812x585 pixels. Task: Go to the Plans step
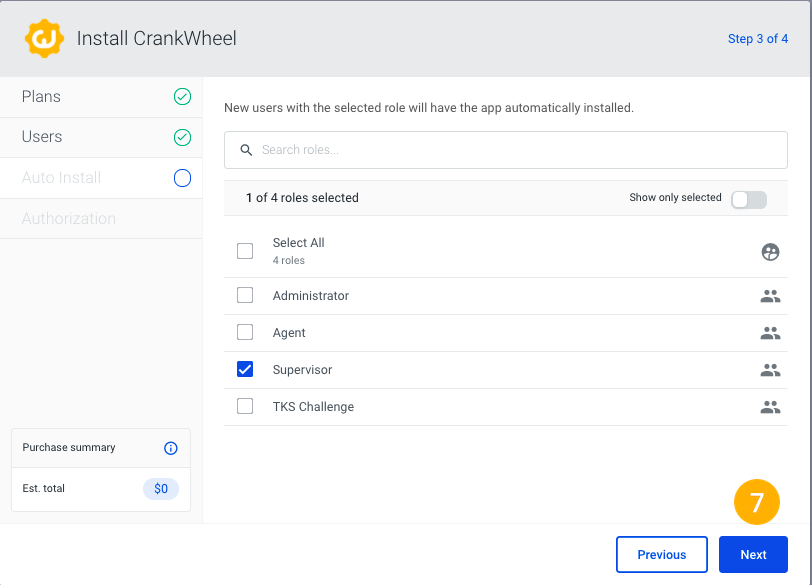(x=101, y=97)
